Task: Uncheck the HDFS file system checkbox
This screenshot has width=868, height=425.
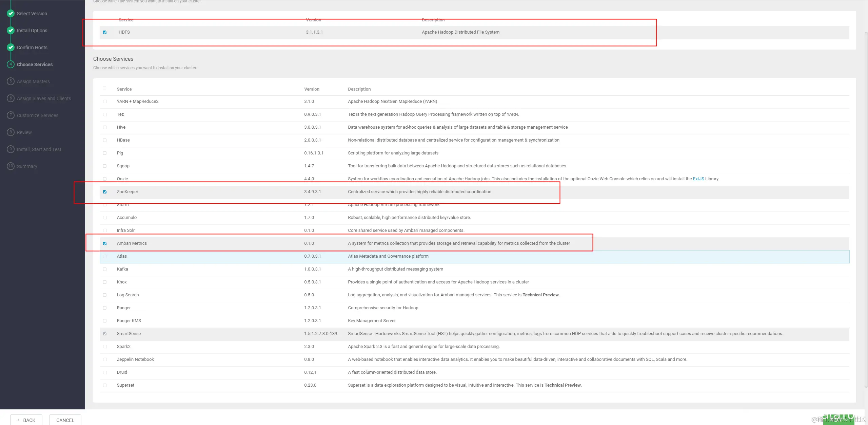Action: pos(105,32)
